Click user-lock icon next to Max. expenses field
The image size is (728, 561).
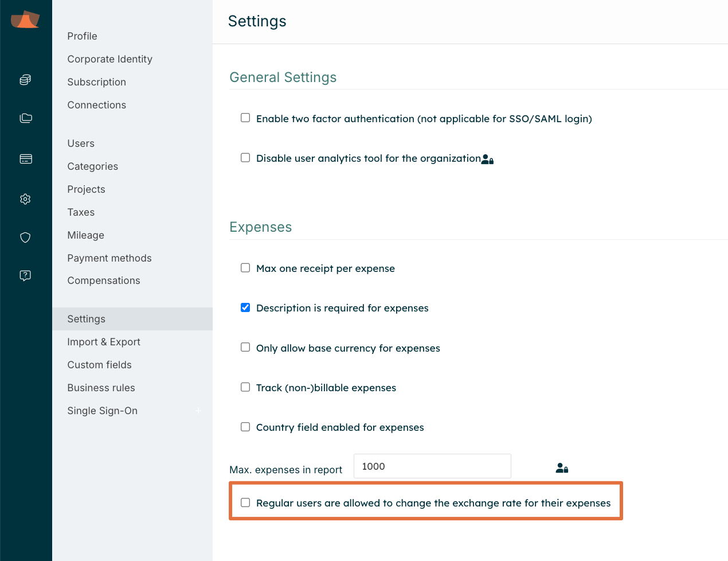[562, 468]
